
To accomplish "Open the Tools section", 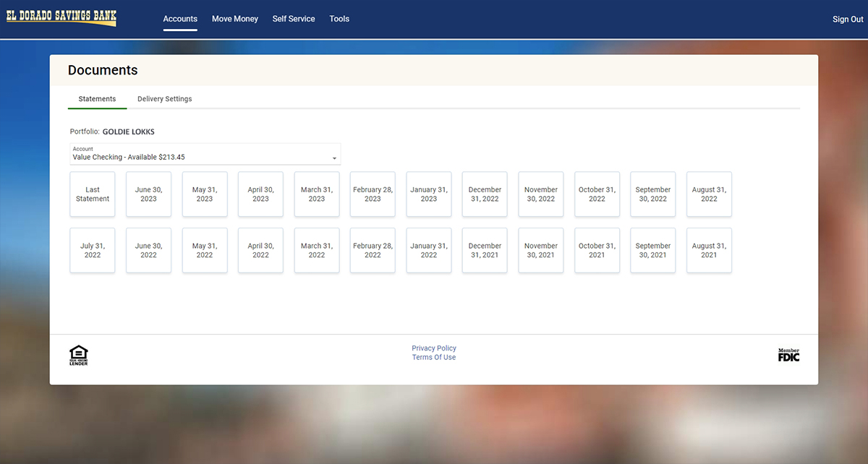I will [x=339, y=19].
